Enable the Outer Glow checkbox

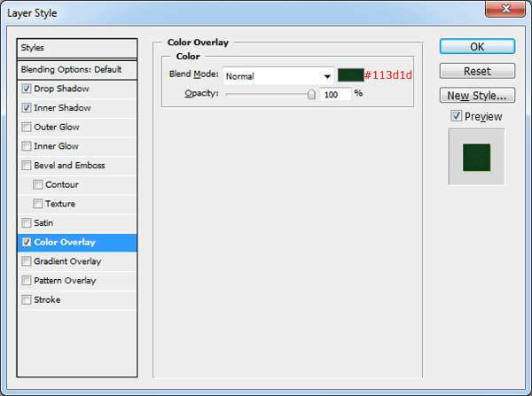[27, 128]
